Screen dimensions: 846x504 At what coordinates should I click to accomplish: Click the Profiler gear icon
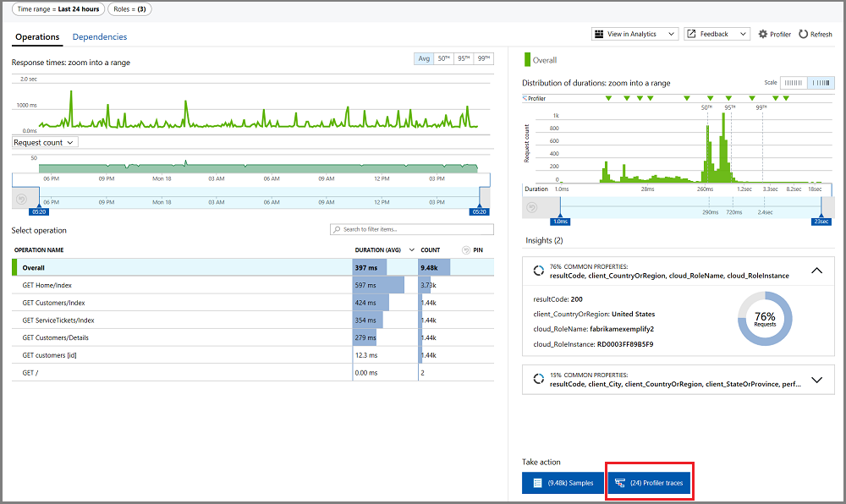tap(762, 34)
